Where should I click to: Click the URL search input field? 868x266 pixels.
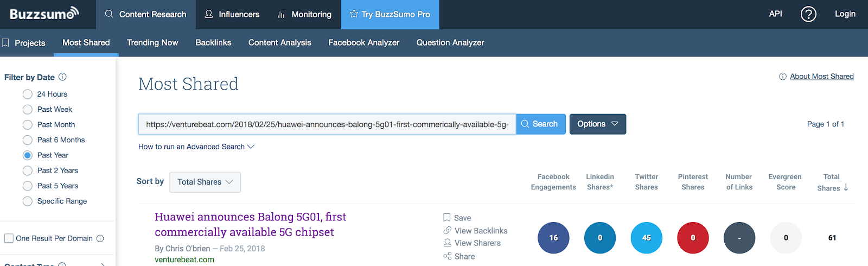[327, 124]
